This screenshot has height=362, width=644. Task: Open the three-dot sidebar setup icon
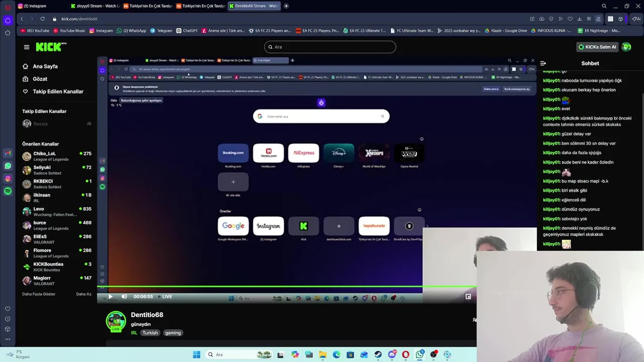pos(8,339)
